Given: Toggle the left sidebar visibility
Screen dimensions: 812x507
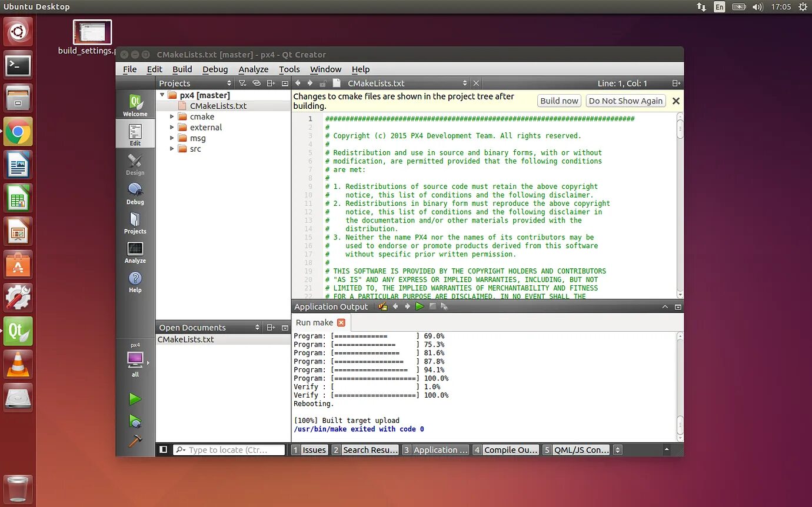Looking at the screenshot, I should click(x=164, y=449).
